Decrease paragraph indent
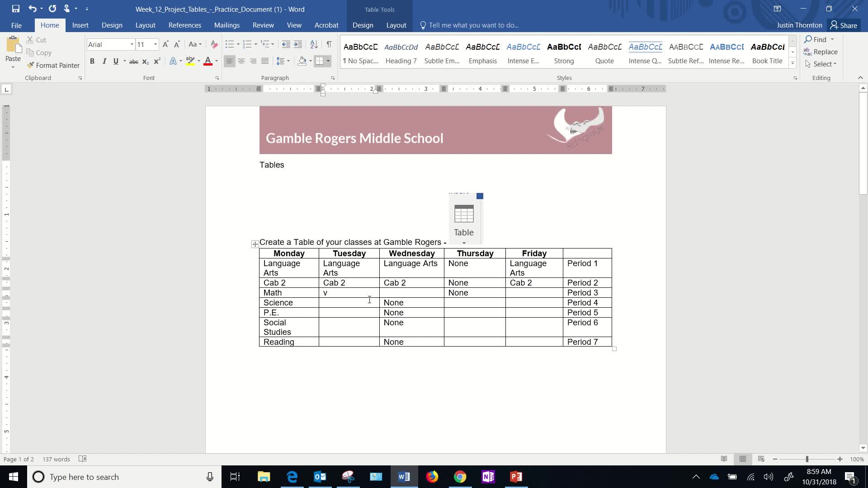868x488 pixels. tap(286, 44)
